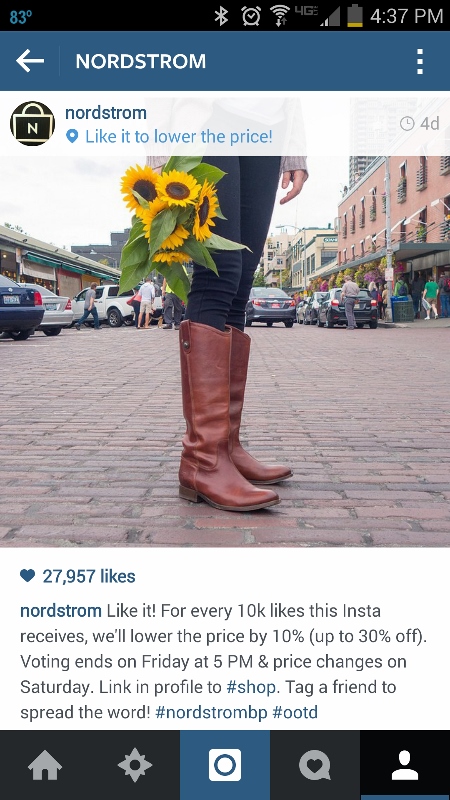Open 'Like it to lower the price!' location

179,136
